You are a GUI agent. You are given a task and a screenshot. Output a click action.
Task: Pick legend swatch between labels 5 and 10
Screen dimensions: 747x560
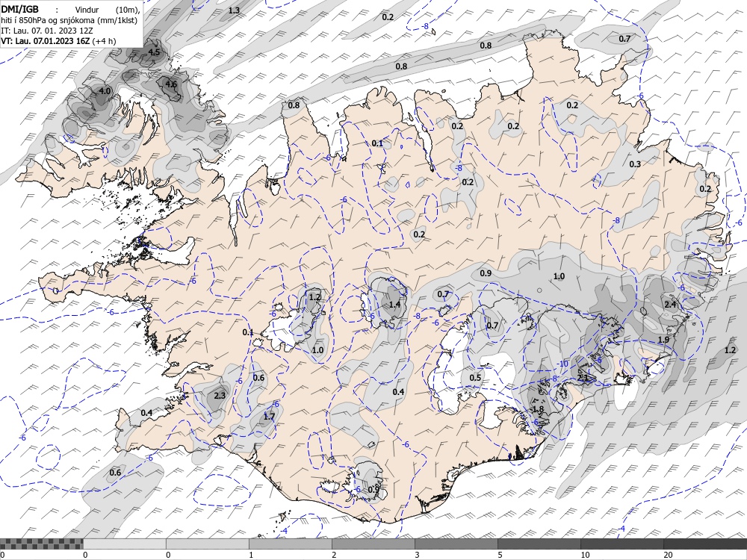click(x=539, y=544)
